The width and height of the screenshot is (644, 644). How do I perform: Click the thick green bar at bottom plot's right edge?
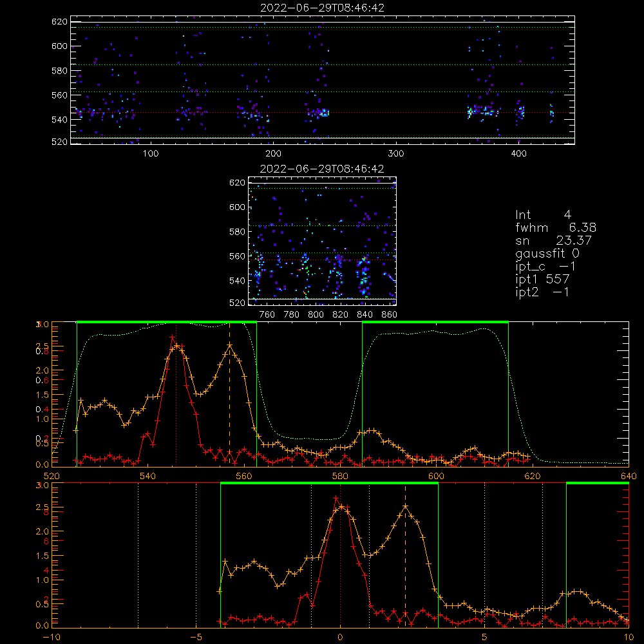click(x=598, y=484)
